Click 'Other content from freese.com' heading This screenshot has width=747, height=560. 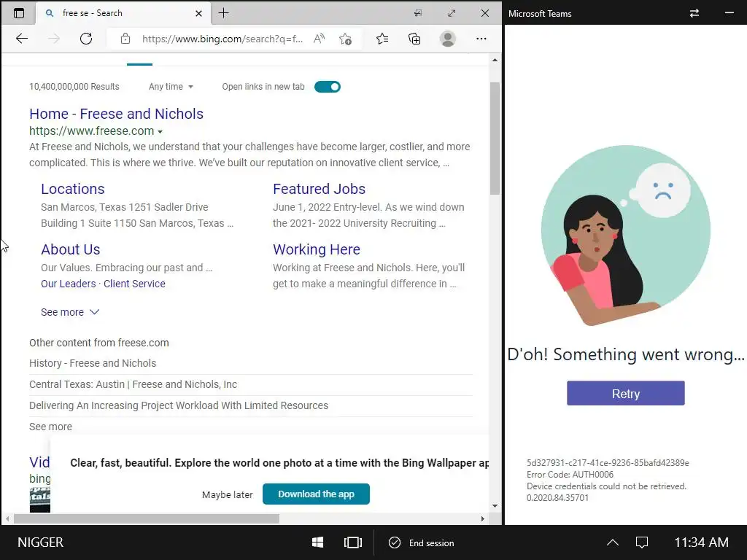coord(99,343)
